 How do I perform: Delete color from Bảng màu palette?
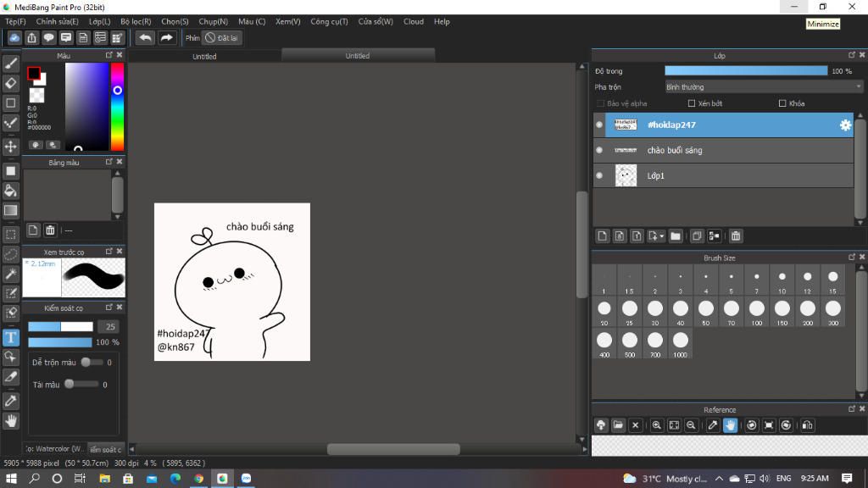[x=50, y=230]
